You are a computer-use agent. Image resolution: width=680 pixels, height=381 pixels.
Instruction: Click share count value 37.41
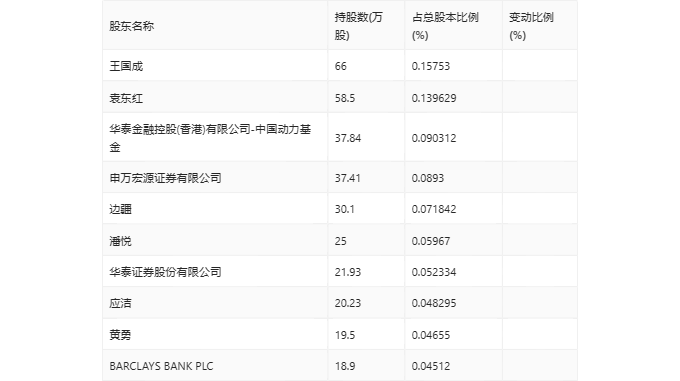click(347, 178)
